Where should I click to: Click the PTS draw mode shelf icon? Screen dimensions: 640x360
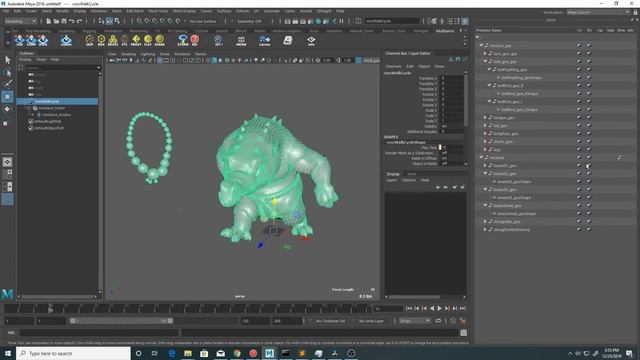point(124,40)
